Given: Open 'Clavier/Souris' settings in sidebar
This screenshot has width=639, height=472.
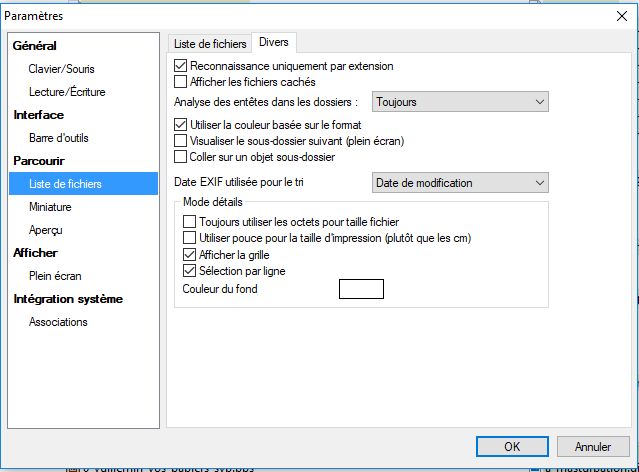Looking at the screenshot, I should (62, 69).
